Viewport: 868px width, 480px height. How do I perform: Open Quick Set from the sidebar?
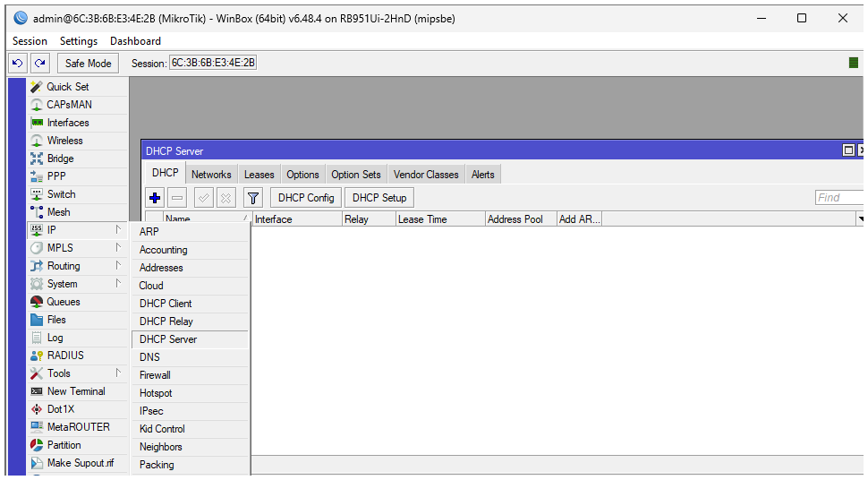[x=78, y=87]
